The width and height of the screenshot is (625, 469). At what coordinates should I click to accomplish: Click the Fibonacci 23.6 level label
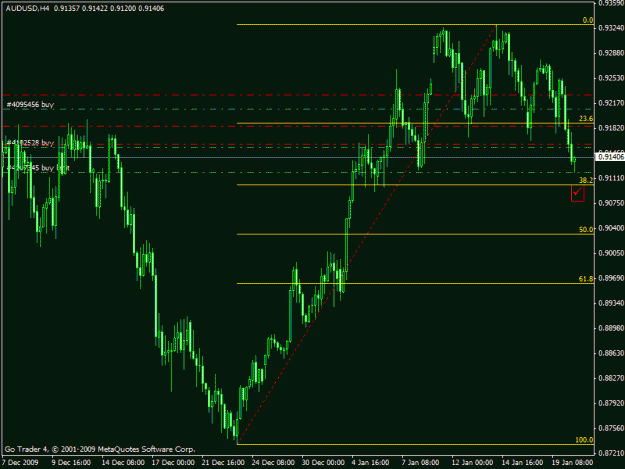pos(586,118)
